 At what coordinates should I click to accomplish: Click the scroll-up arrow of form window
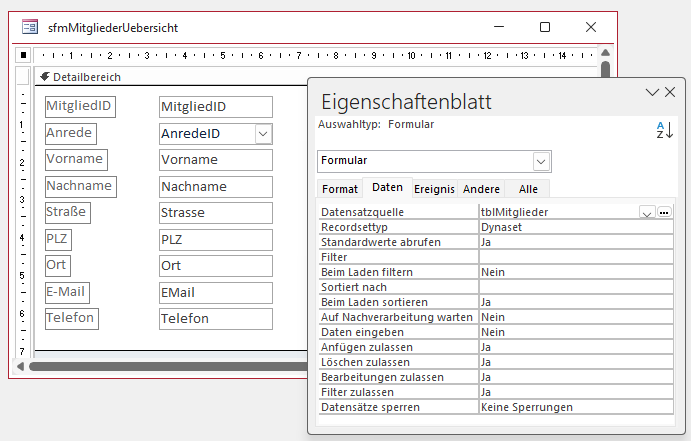point(606,53)
